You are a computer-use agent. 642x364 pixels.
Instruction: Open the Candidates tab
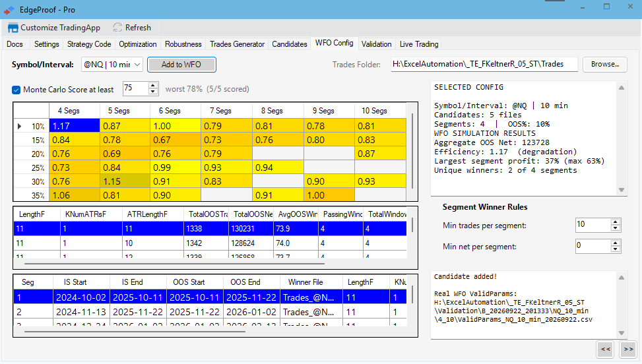290,44
